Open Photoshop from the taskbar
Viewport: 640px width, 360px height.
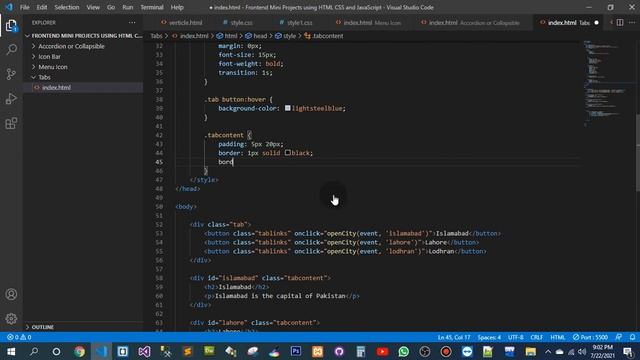tap(296, 351)
